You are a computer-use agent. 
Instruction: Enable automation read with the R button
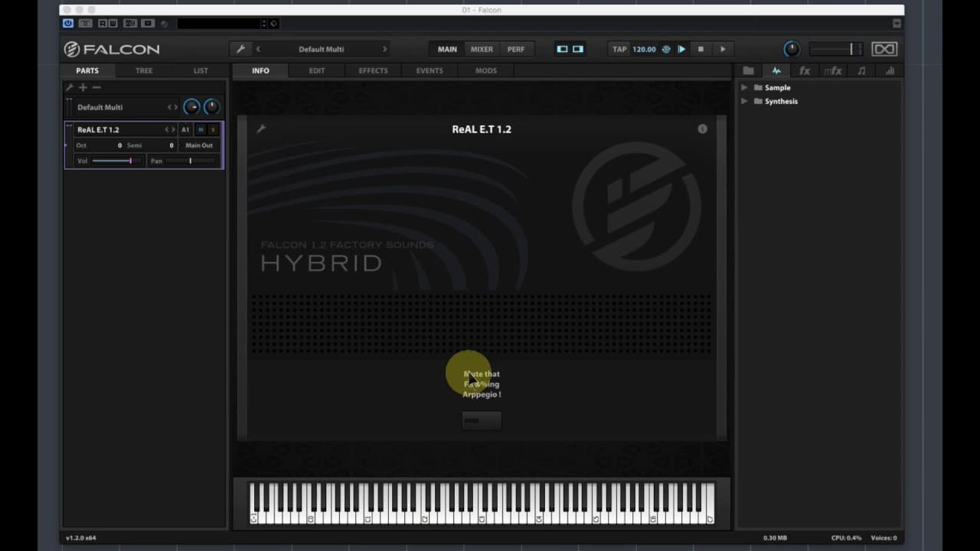103,23
